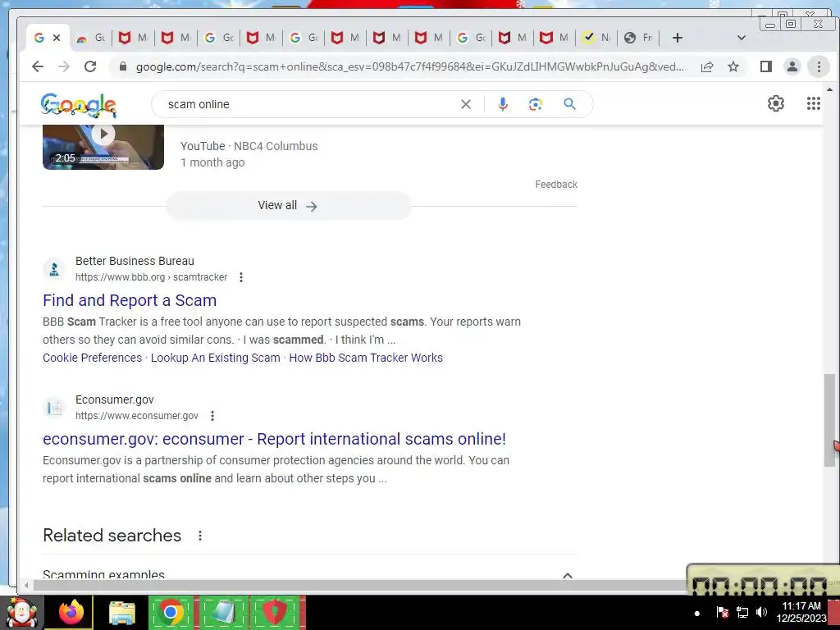Bookmark this page with the star icon

click(733, 66)
